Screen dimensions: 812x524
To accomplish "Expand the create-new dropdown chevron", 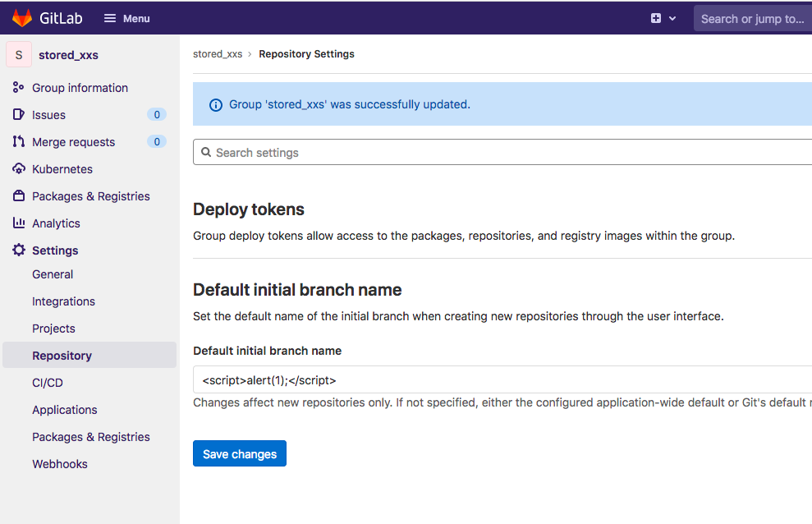I will pos(673,18).
